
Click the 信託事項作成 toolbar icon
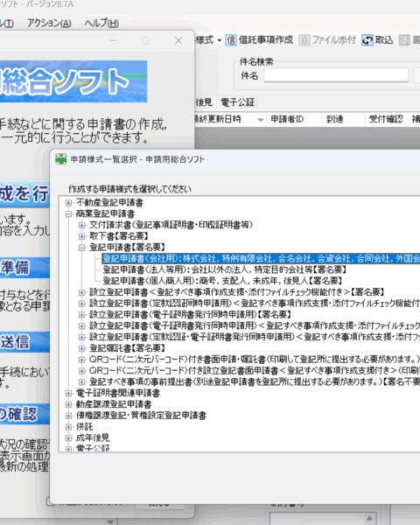231,40
